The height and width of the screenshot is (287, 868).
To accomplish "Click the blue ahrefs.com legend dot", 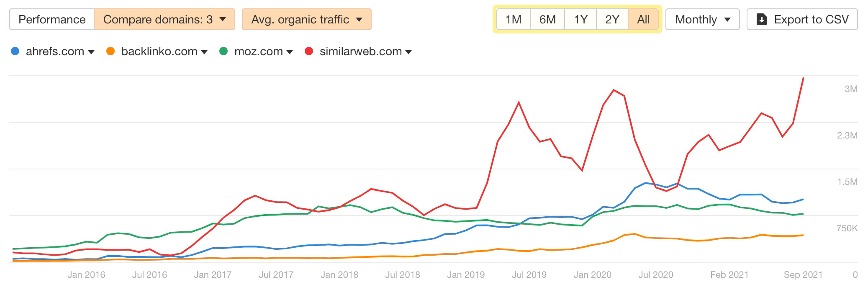I will coord(15,51).
